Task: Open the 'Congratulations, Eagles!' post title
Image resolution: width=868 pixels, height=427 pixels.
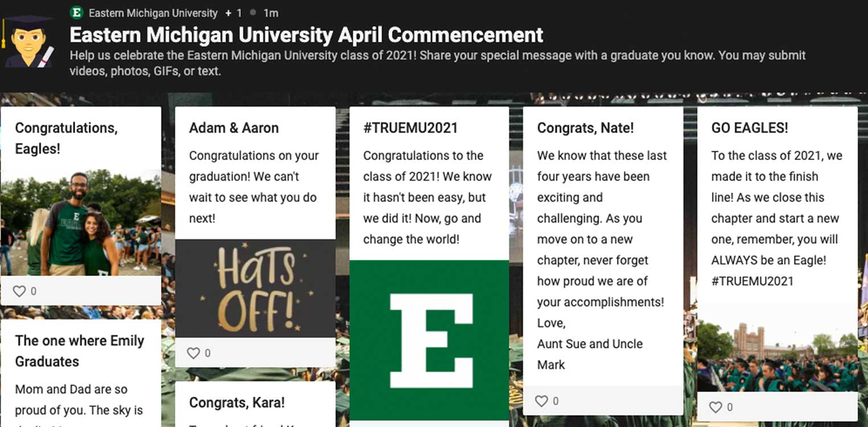Action: point(66,138)
